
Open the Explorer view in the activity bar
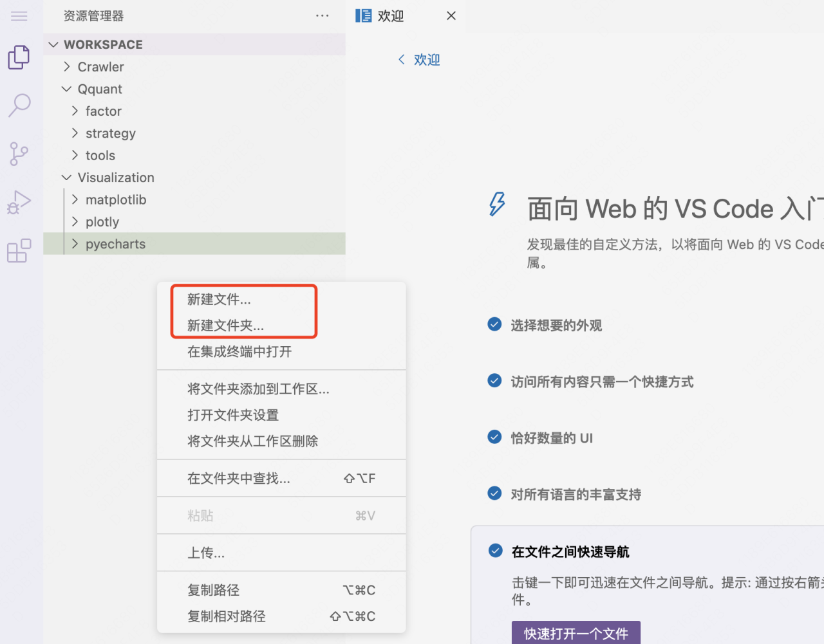click(x=19, y=57)
